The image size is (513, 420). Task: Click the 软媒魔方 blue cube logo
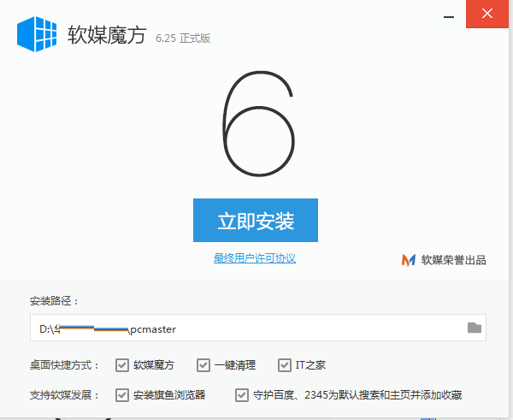[37, 34]
